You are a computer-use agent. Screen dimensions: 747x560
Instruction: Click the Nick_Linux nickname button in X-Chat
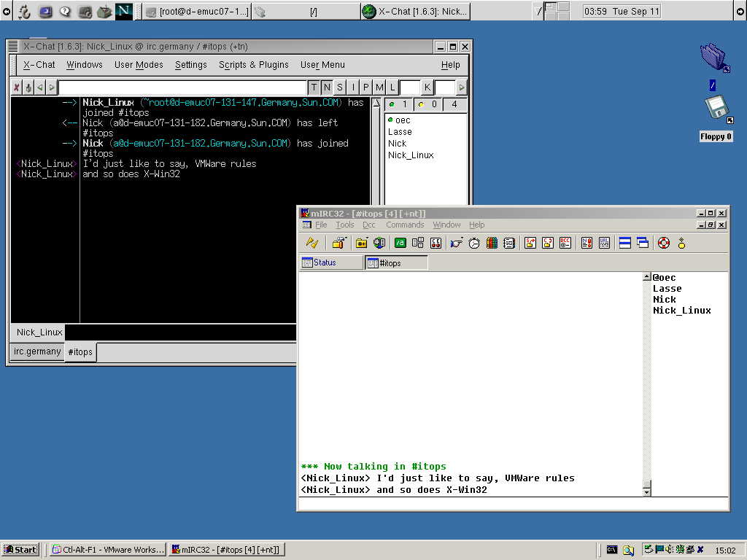[x=39, y=332]
